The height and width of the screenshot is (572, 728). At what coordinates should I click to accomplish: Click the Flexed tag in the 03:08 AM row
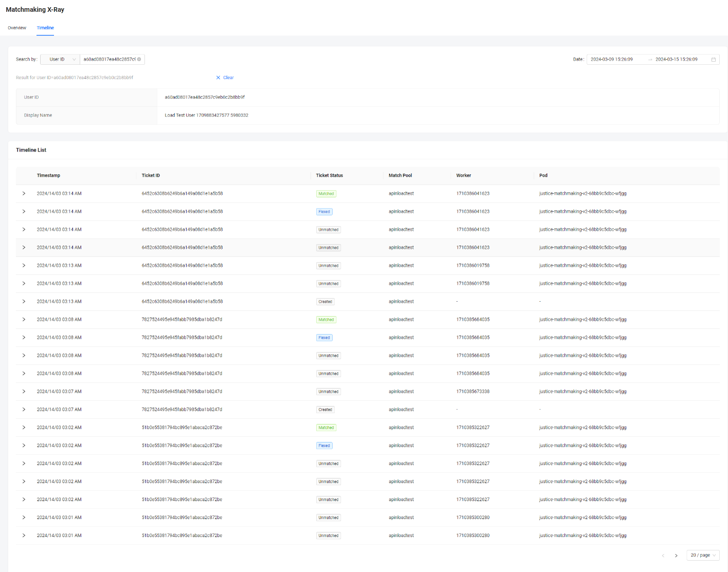click(x=324, y=338)
